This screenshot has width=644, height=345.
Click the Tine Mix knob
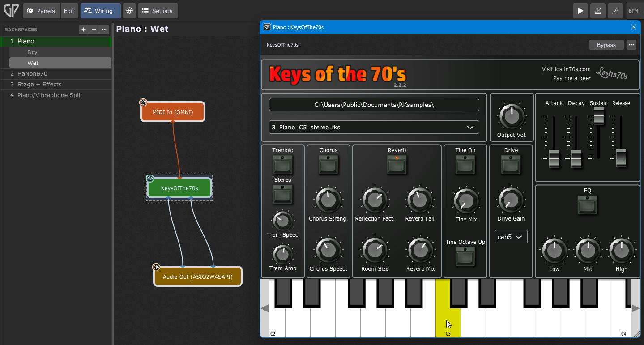click(466, 201)
